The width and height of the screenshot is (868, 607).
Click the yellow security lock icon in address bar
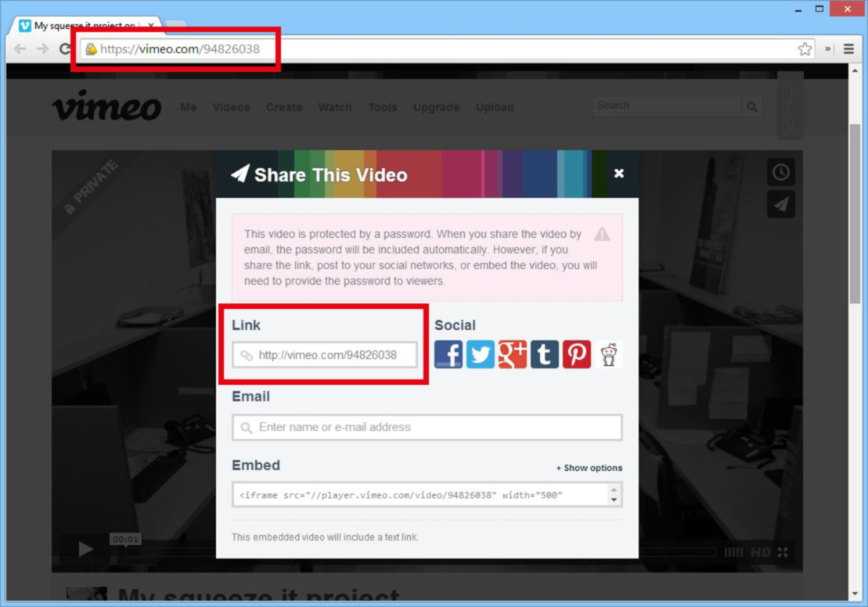point(92,48)
